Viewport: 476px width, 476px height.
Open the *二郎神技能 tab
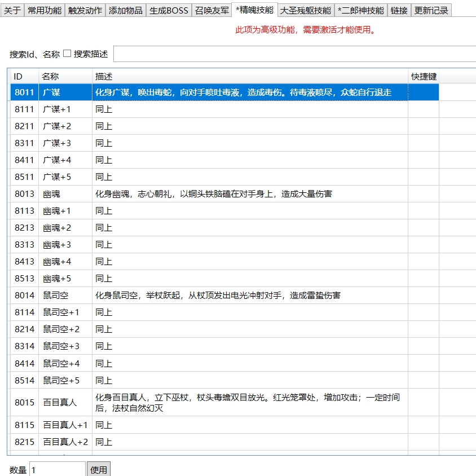tap(361, 10)
